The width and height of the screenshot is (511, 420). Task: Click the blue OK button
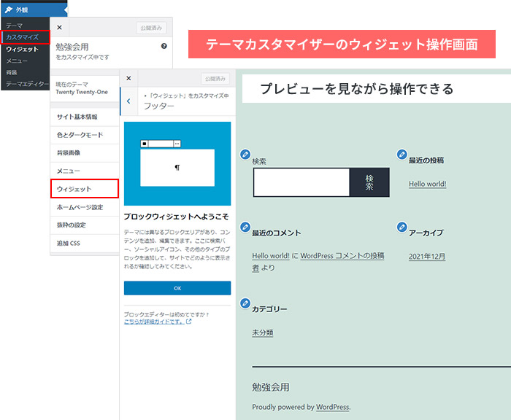tap(177, 288)
